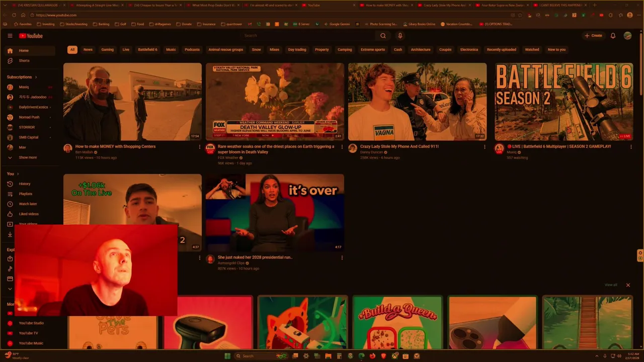Image resolution: width=644 pixels, height=362 pixels.
Task: Open the account avatar menu
Action: click(x=627, y=36)
